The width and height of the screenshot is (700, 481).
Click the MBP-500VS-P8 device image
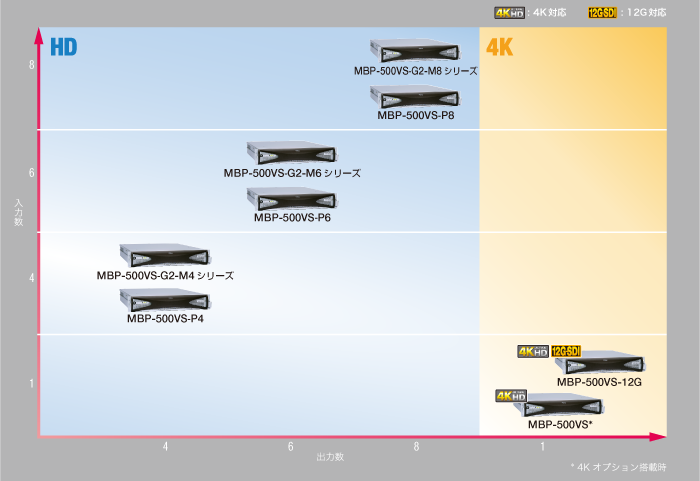click(414, 97)
